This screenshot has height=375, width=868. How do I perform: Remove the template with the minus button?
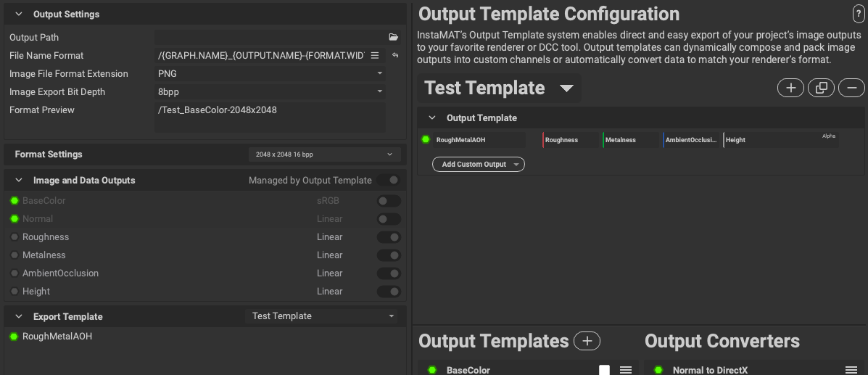pyautogui.click(x=851, y=88)
